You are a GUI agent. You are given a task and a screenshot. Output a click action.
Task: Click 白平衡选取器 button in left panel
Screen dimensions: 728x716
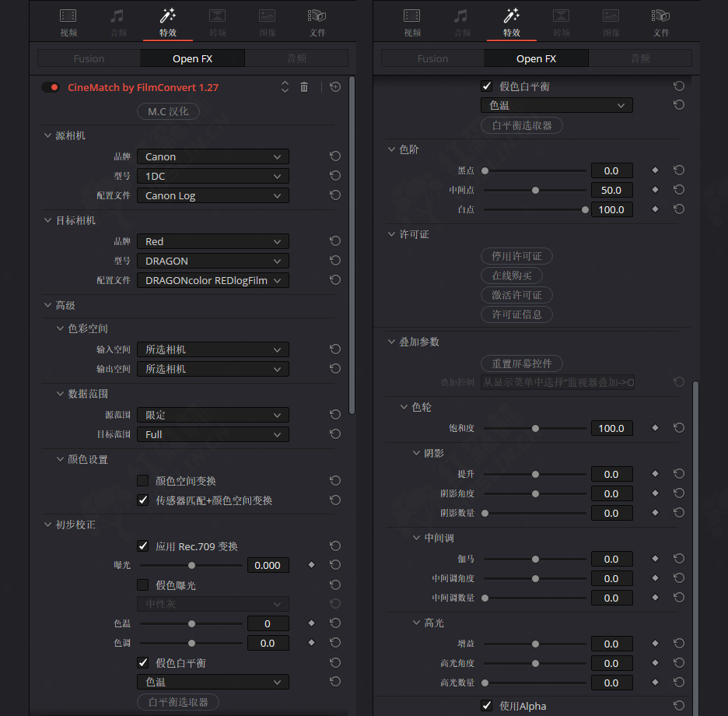click(x=178, y=702)
